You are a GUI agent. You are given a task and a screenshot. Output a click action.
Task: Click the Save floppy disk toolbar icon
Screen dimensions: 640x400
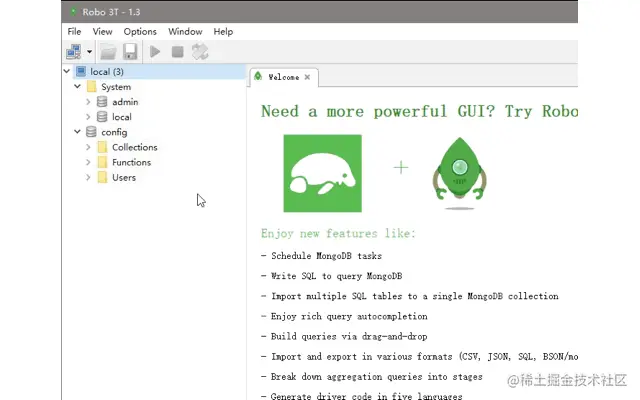[x=130, y=52]
